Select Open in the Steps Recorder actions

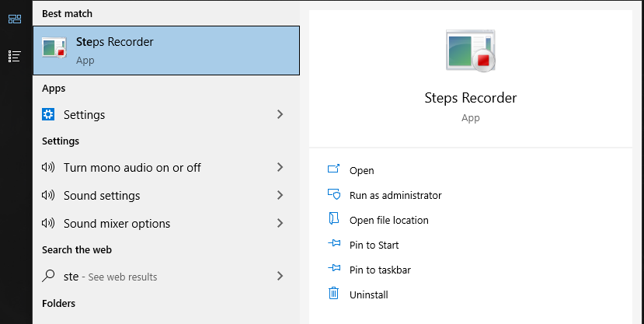tap(361, 170)
